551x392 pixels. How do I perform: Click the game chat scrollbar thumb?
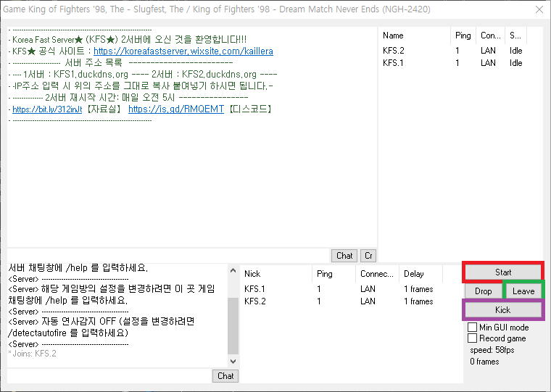tap(233, 325)
